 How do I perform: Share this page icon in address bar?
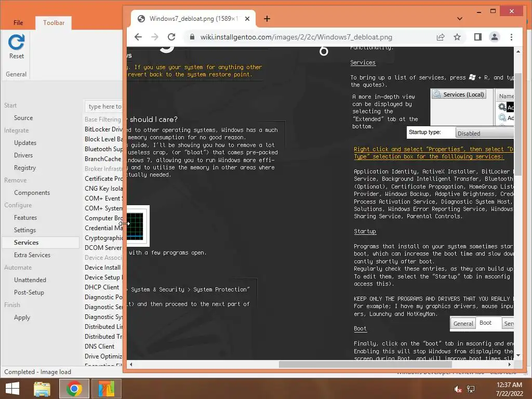point(441,37)
